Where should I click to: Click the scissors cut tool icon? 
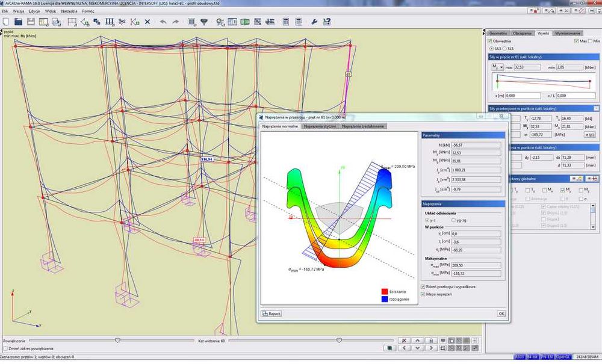pos(122,22)
